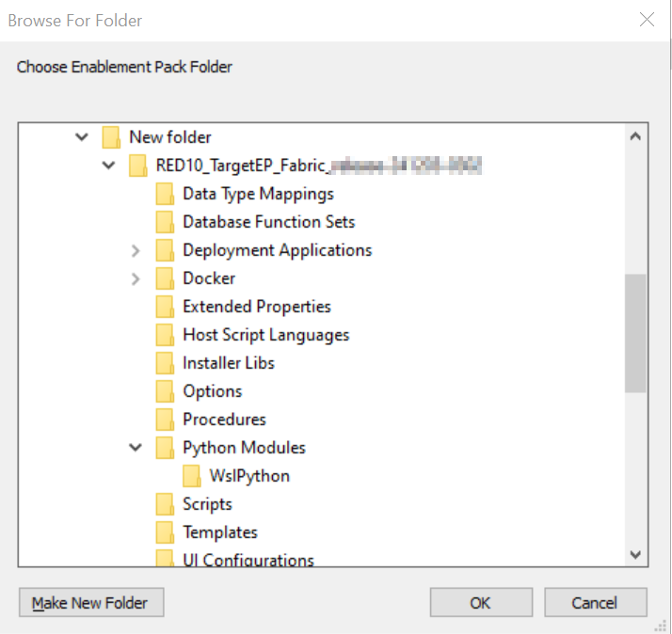Click the Python Modules folder icon
Image resolution: width=672 pixels, height=634 pixels.
[165, 448]
